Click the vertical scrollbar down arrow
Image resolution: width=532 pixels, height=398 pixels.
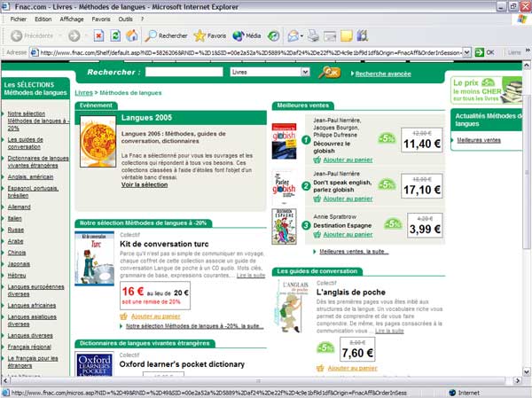[x=527, y=372]
